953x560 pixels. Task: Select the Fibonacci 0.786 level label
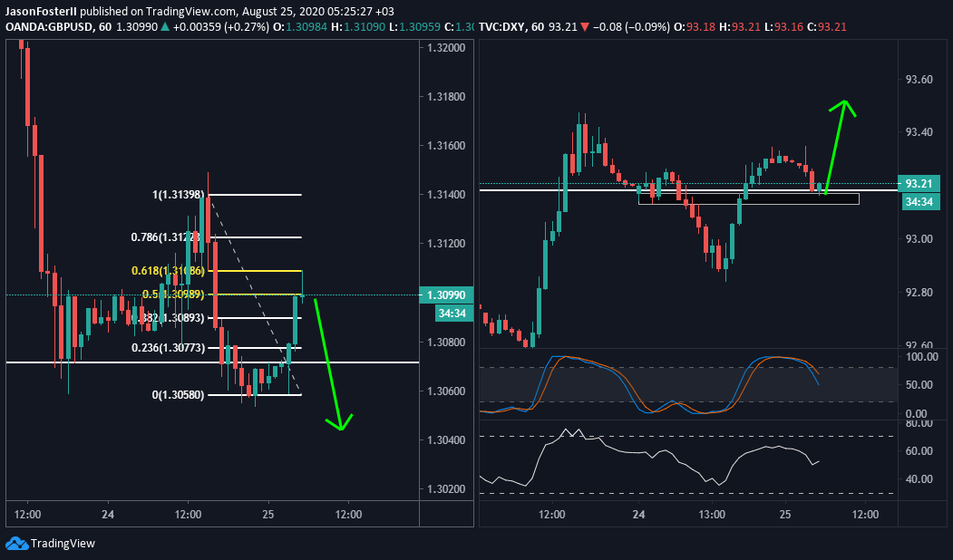(165, 237)
